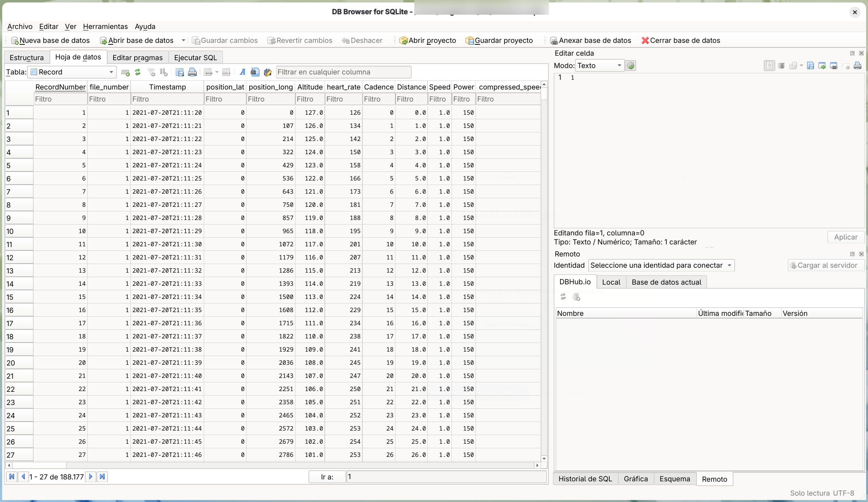Image resolution: width=868 pixels, height=502 pixels.
Task: Open identity selection dropdown
Action: [x=661, y=265]
